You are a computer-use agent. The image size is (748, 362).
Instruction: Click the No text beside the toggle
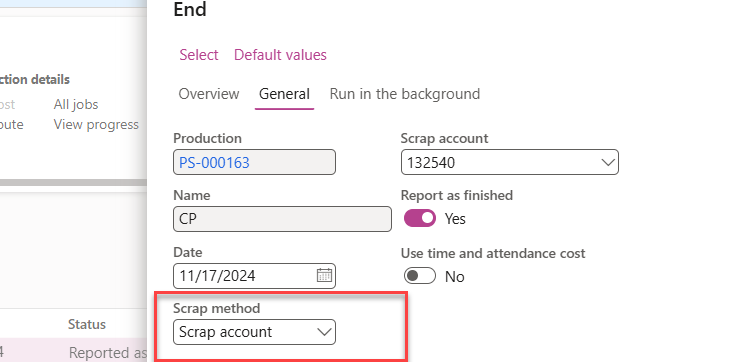455,277
